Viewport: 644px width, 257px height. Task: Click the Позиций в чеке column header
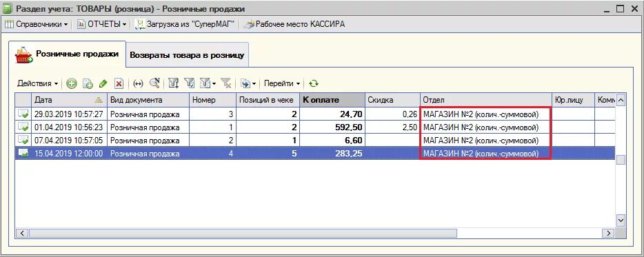pos(268,100)
